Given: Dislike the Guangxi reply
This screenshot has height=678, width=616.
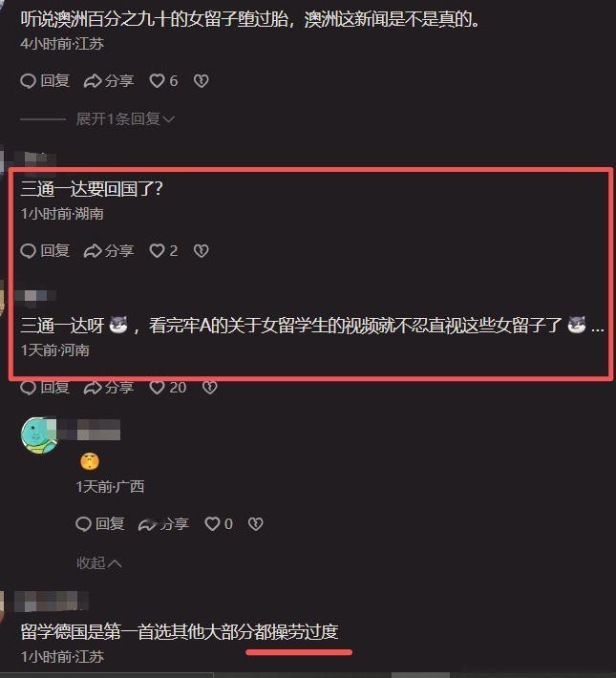Looking at the screenshot, I should [256, 524].
